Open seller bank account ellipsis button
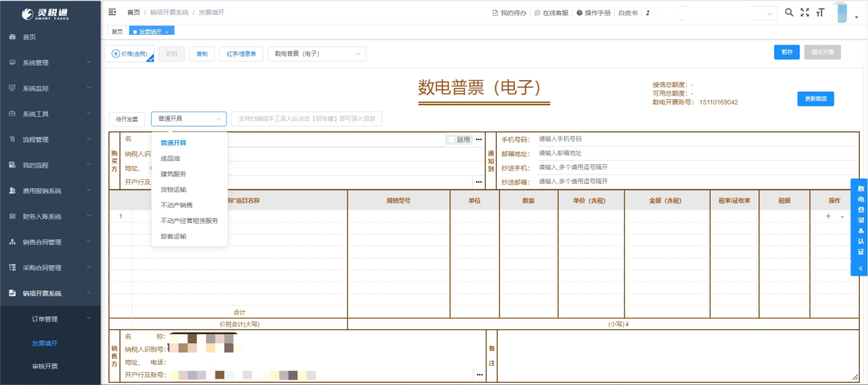Viewport: 868px width, 385px height. pyautogui.click(x=479, y=375)
